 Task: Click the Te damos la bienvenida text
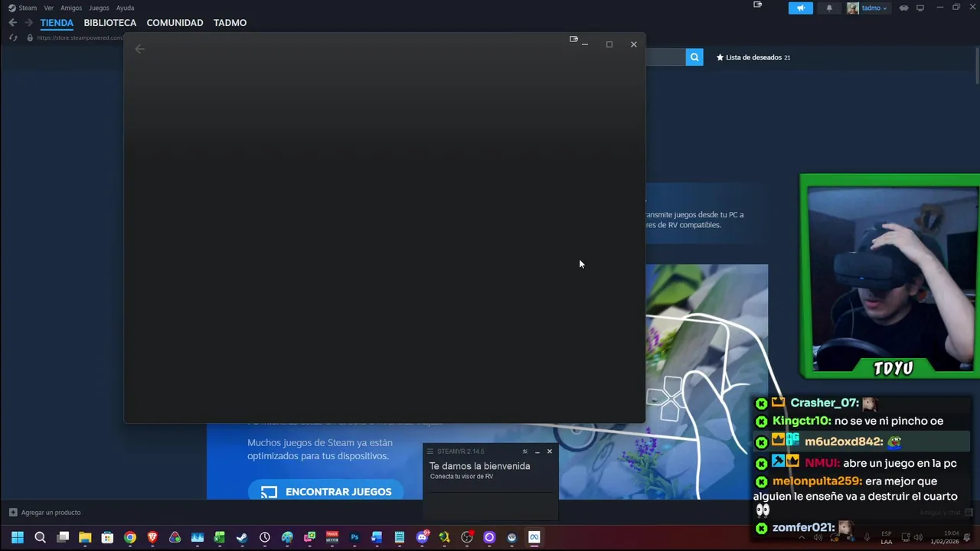[479, 466]
